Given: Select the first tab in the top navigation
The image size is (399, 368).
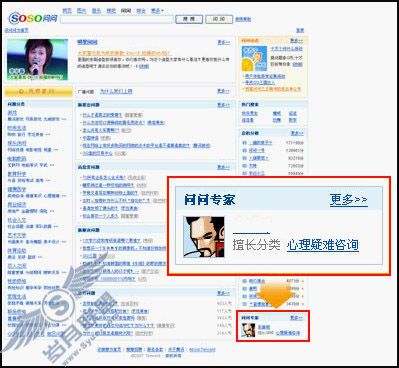Looking at the screenshot, I should (x=67, y=11).
